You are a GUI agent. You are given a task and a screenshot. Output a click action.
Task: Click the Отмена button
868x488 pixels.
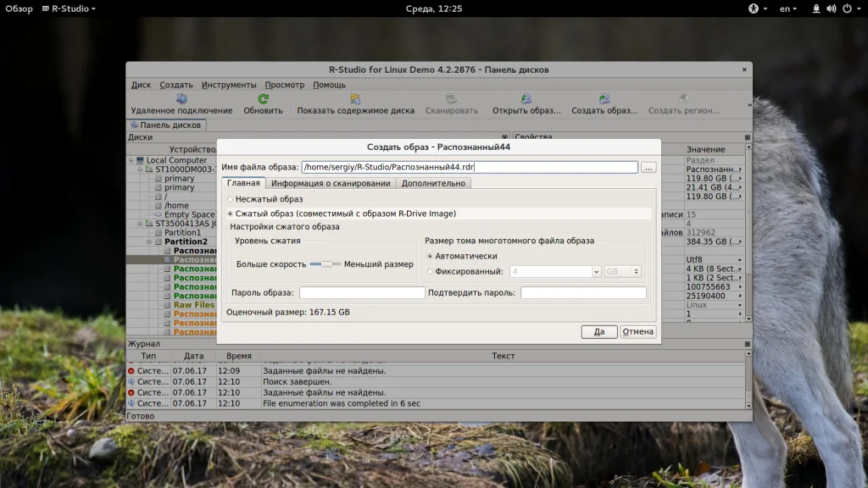pyautogui.click(x=637, y=332)
